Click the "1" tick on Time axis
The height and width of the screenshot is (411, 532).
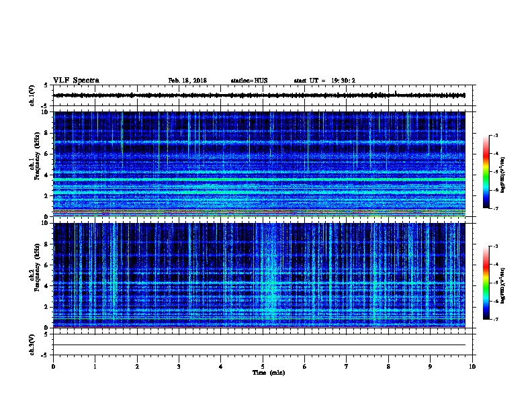(x=95, y=367)
